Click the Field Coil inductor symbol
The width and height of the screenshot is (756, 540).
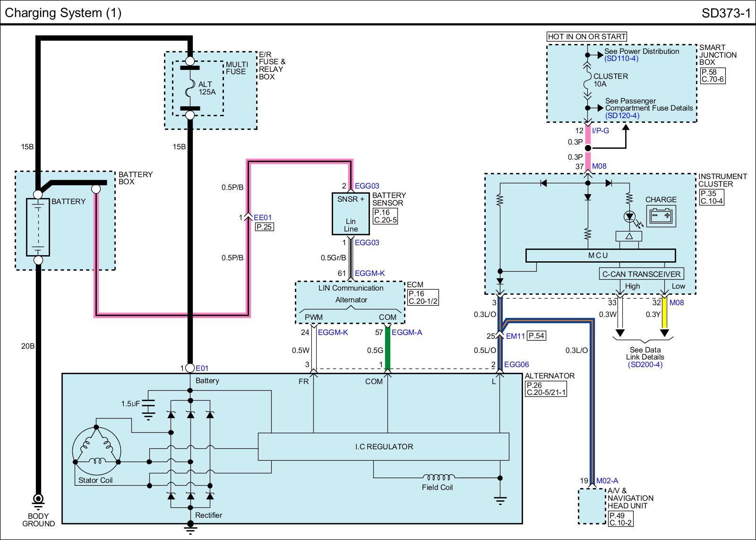tap(439, 477)
